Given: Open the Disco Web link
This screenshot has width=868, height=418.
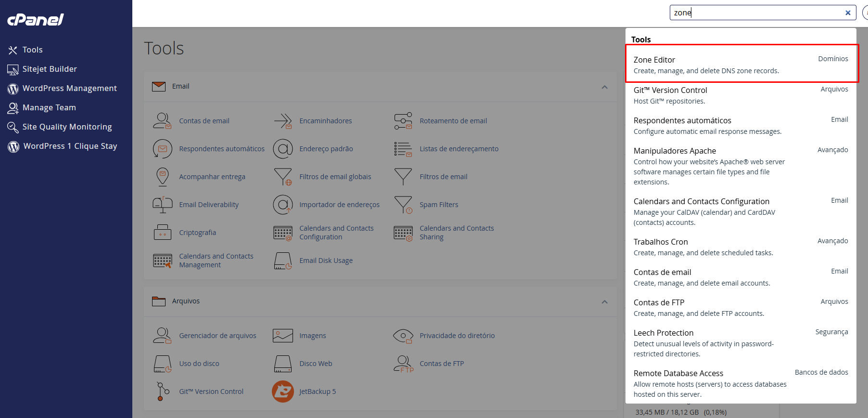Looking at the screenshot, I should (x=316, y=364).
